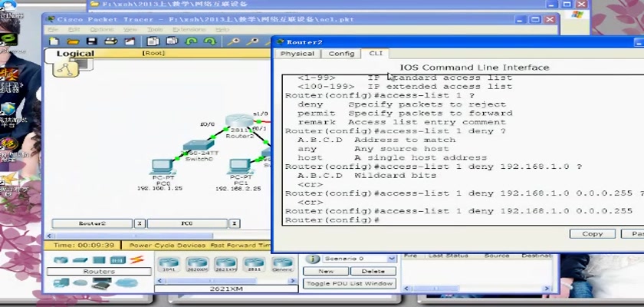The height and width of the screenshot is (307, 644).
Task: Click left arrow of device model scrollbar
Action: [x=159, y=281]
